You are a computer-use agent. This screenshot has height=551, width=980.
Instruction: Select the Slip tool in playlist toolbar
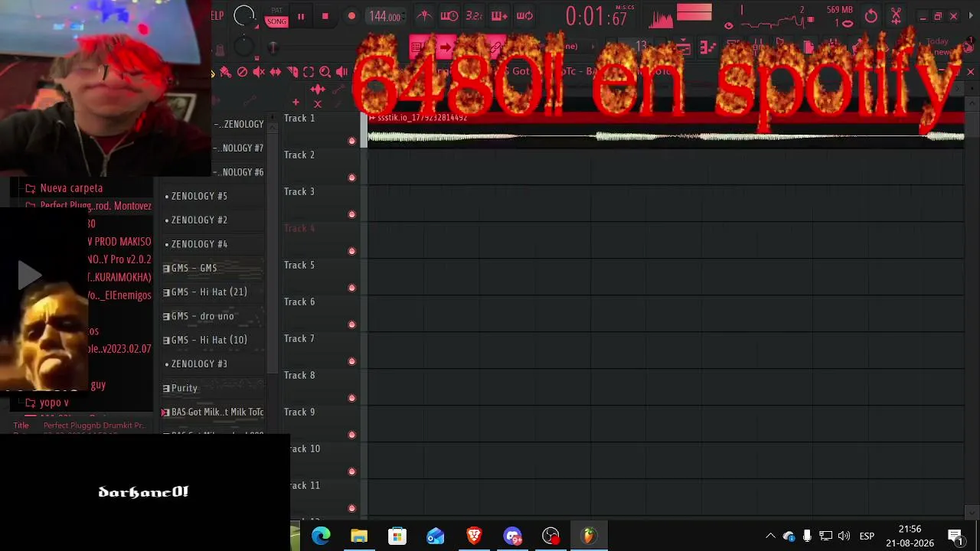[276, 72]
